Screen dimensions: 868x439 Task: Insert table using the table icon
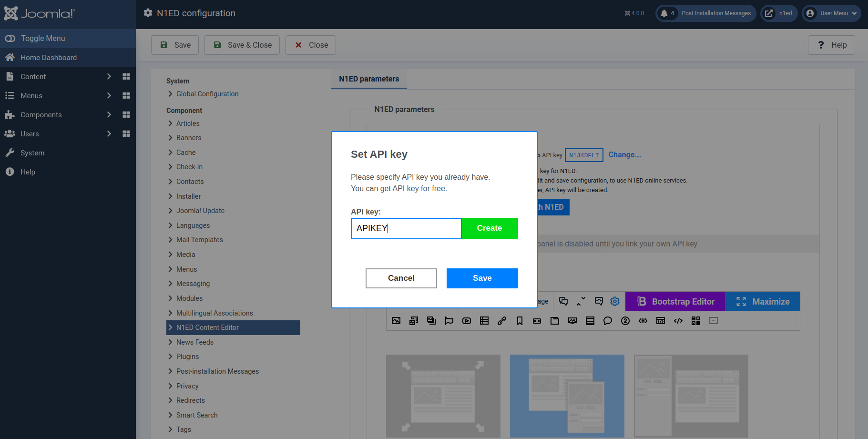[484, 321]
